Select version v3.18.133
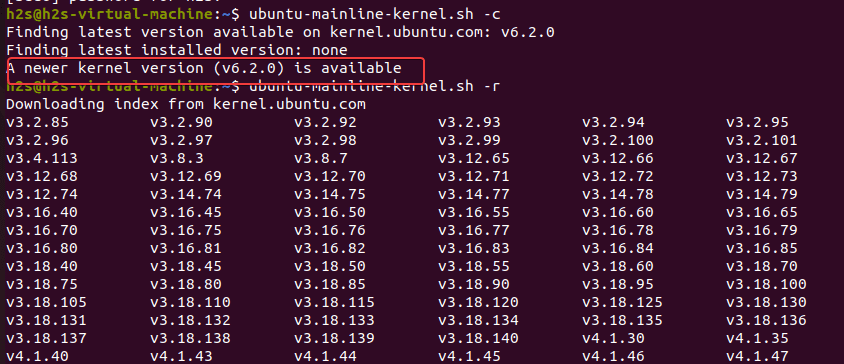The image size is (844, 364). coord(334,320)
